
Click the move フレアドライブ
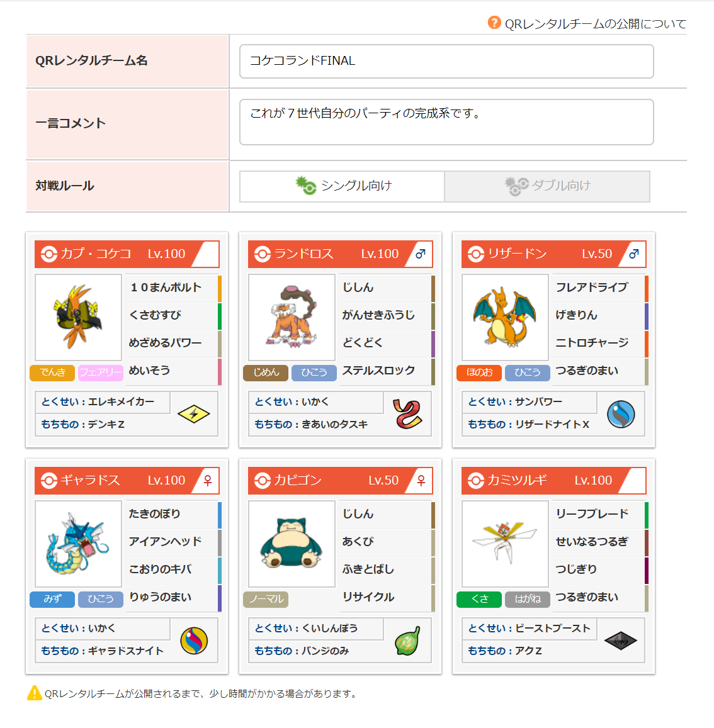592,288
